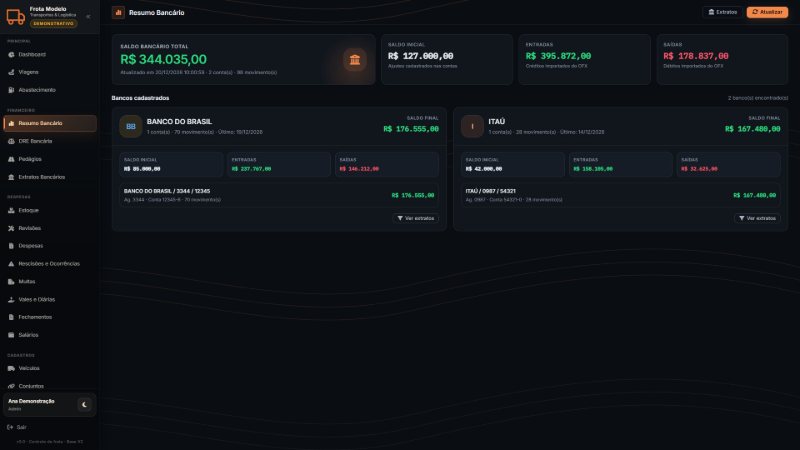Click the Itaú bank badge icon
Screen dimensions: 800x450
pos(472,127)
